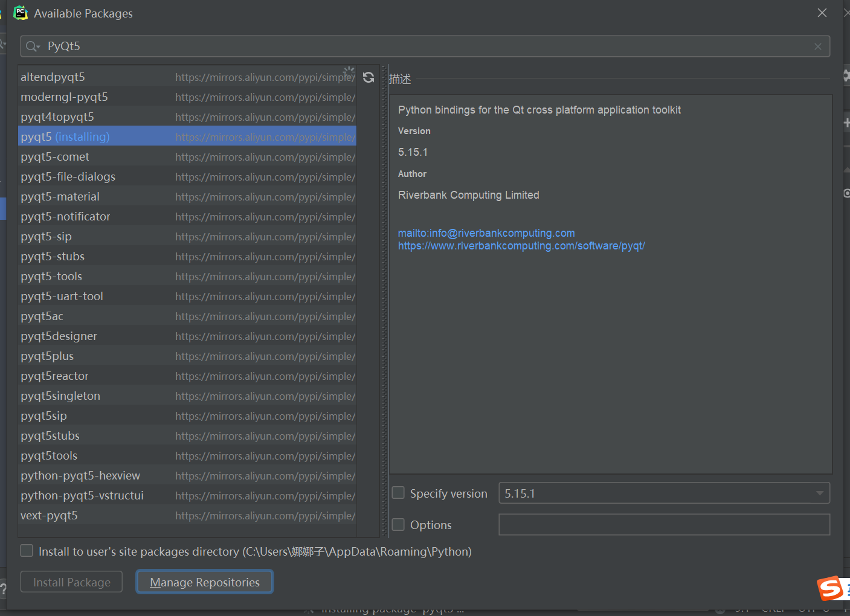This screenshot has width=850, height=616.
Task: Select pyqt4topyqt5 package row
Action: [187, 117]
